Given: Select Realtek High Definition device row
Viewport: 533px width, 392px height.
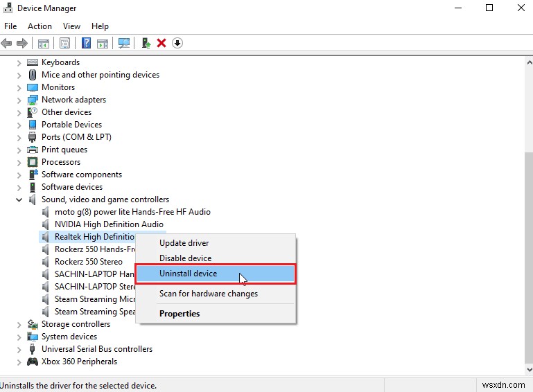Looking at the screenshot, I should (x=87, y=237).
